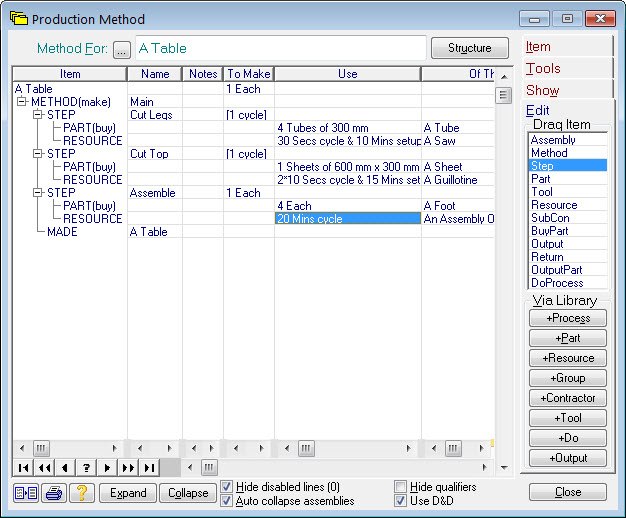Select OutputPart in Drag Item list
The height and width of the screenshot is (518, 626).
coord(568,270)
